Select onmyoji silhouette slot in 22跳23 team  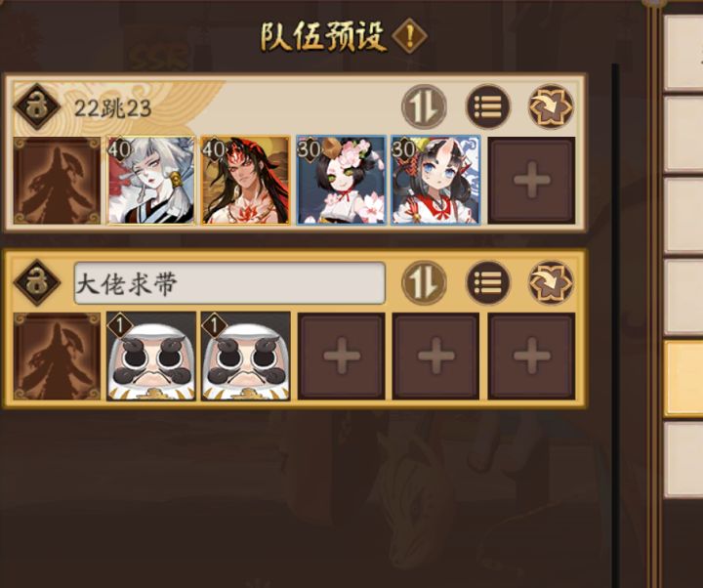[x=57, y=181]
